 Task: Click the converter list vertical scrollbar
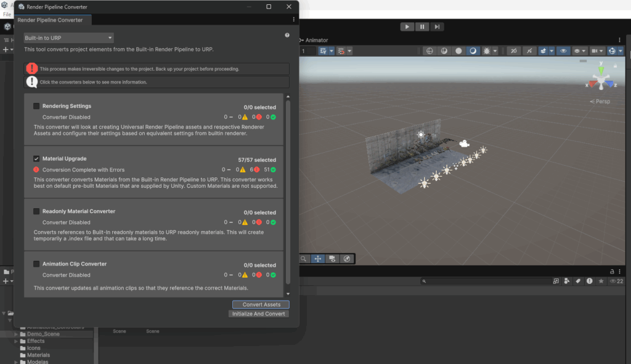tap(288, 192)
